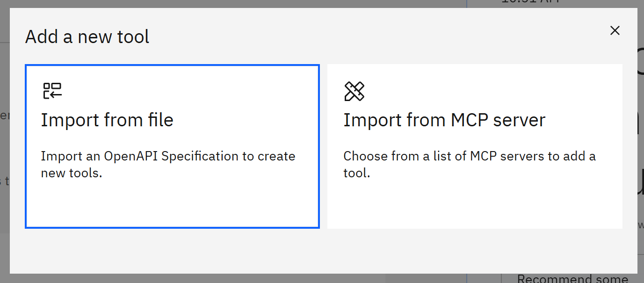Click the Import from file heading text
644x283 pixels.
click(x=107, y=120)
